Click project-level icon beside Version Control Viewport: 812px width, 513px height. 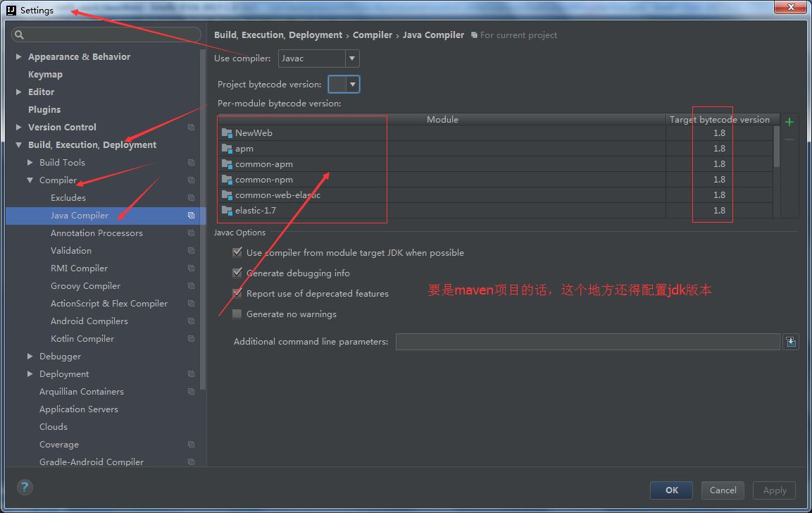pyautogui.click(x=191, y=127)
